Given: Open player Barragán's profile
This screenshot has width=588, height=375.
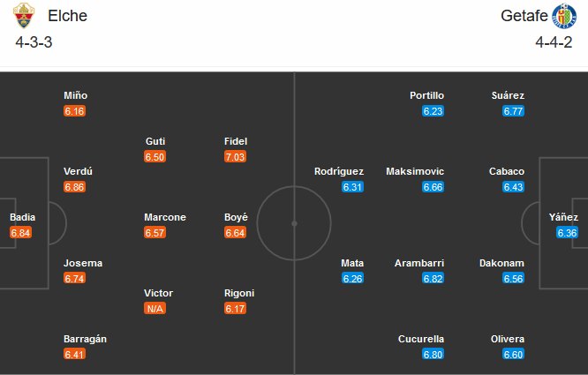Looking at the screenshot, I should click(x=86, y=339).
